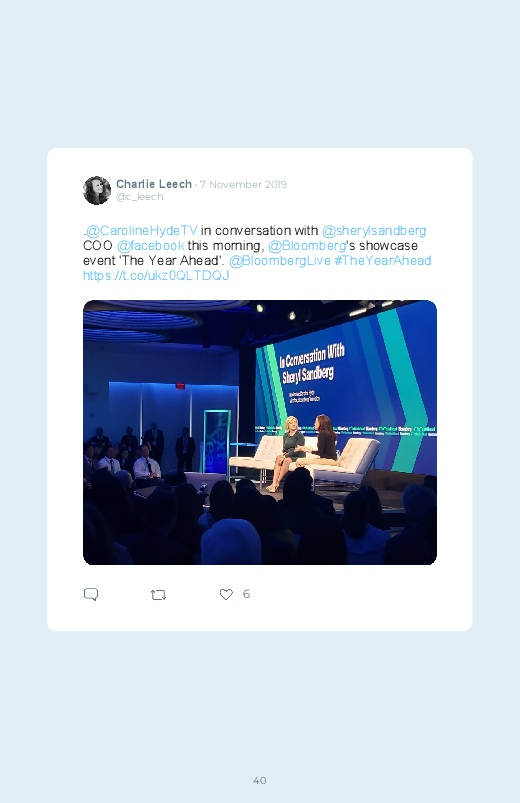Click the page number 40

point(260,780)
